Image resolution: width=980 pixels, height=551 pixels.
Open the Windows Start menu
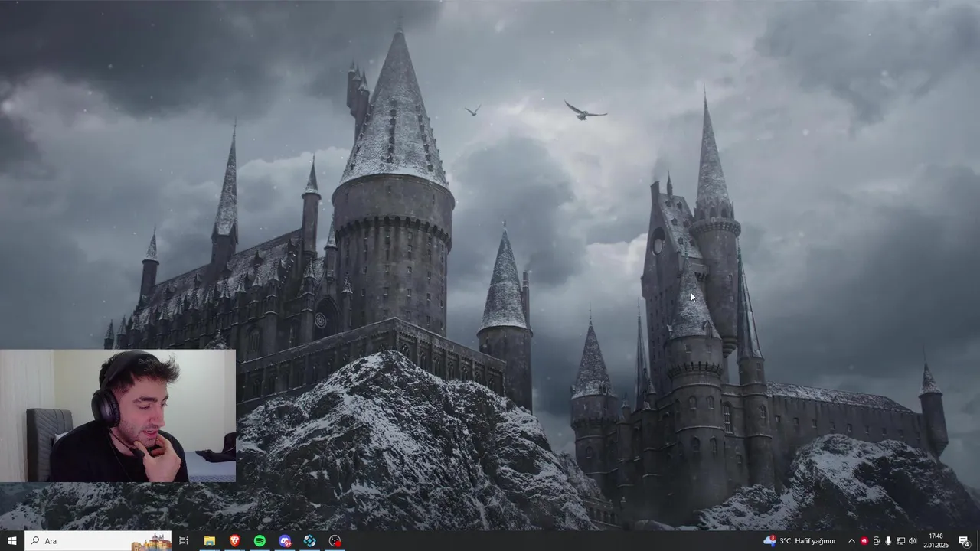[11, 541]
